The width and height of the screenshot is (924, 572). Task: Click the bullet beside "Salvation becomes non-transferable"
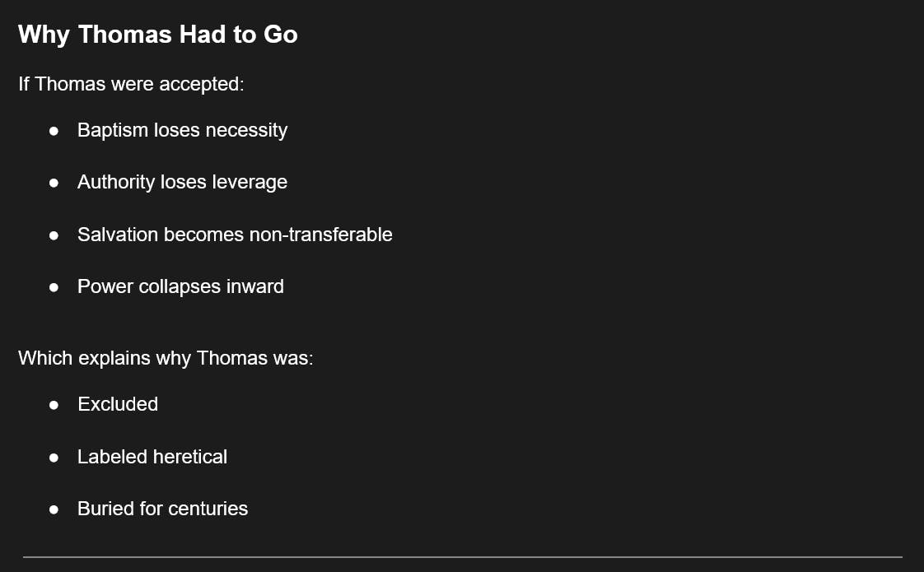pos(54,235)
